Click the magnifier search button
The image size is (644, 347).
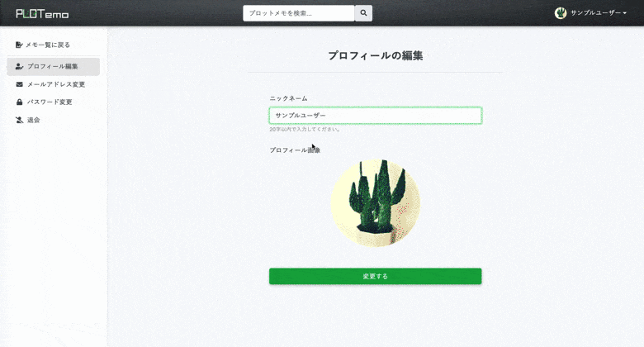point(363,13)
